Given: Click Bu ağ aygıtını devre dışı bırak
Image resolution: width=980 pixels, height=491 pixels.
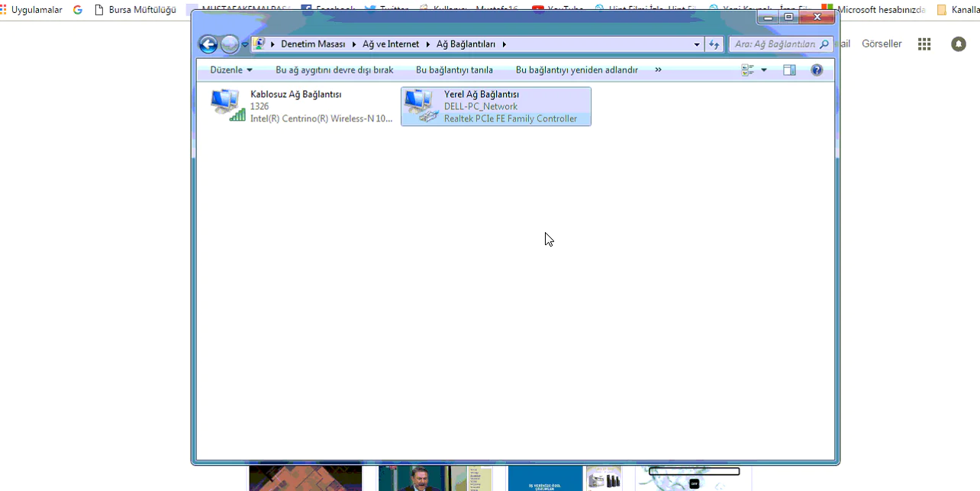Looking at the screenshot, I should tap(334, 69).
